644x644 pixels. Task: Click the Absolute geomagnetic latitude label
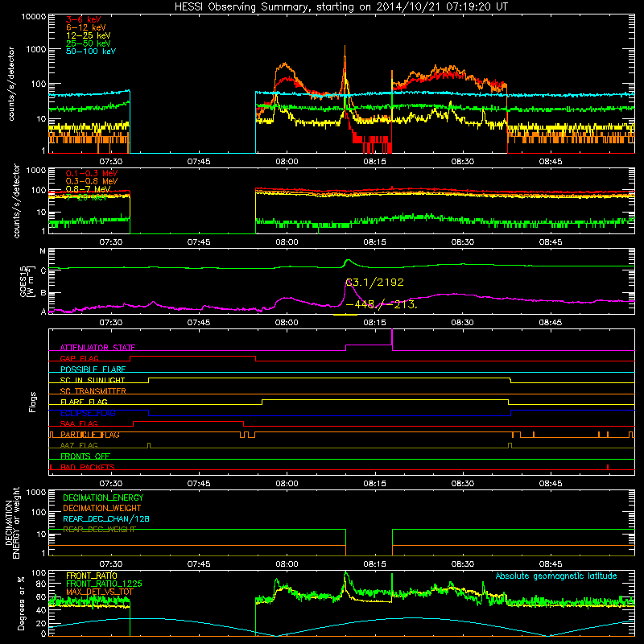(556, 576)
